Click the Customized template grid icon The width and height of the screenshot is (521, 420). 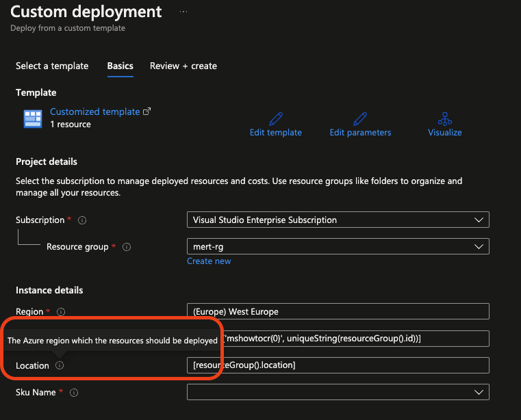tap(33, 118)
